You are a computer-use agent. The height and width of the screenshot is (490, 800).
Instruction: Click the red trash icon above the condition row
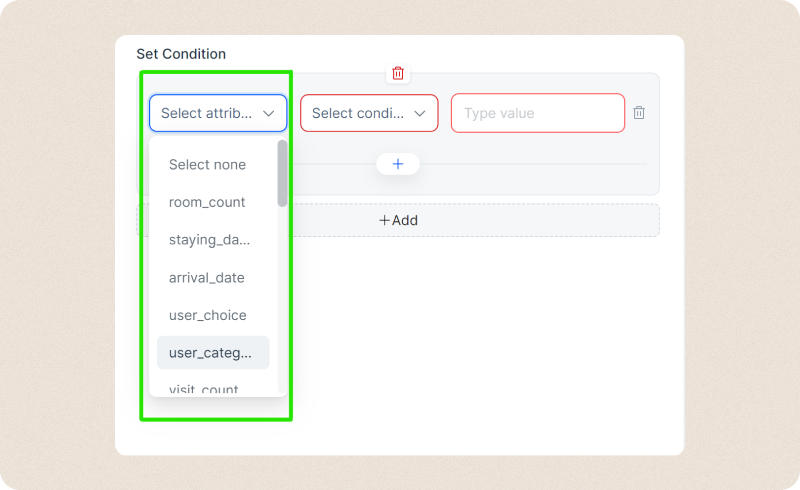point(398,73)
